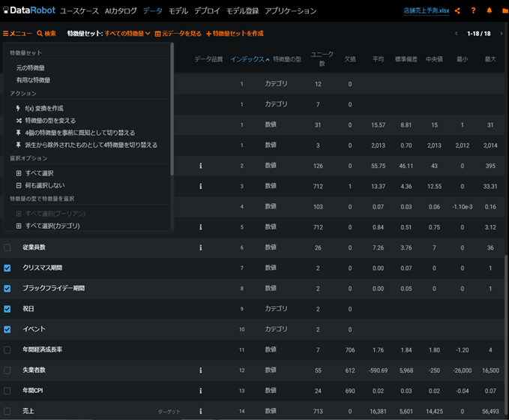The height and width of the screenshot is (420, 509).
Task: Click the hamburger メニュー icon
Action: (5, 34)
